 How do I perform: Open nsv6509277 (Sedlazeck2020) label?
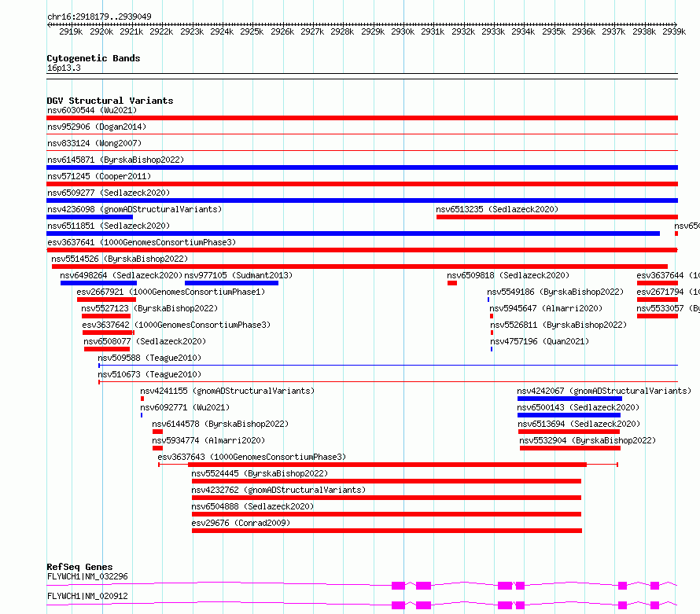109,193
